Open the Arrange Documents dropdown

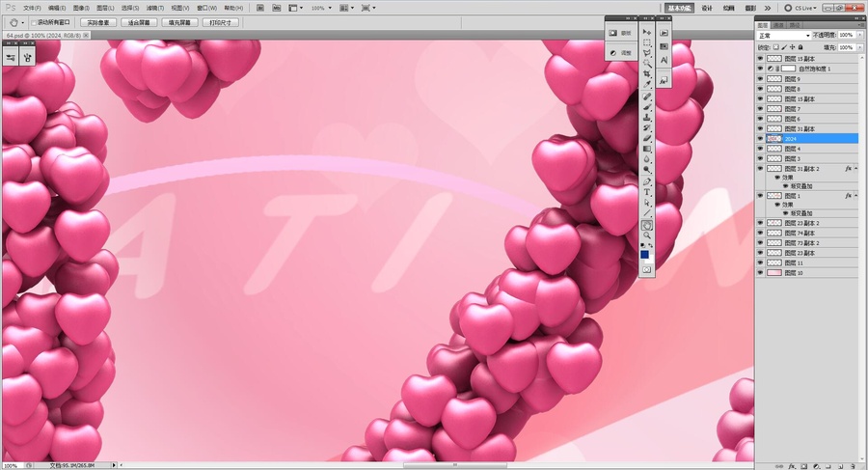pos(346,9)
